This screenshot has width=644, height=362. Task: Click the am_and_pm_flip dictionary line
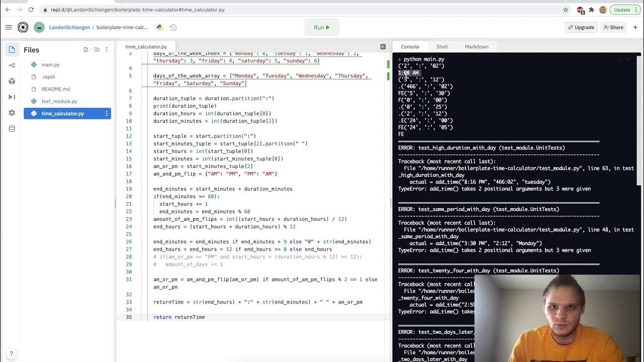point(215,174)
